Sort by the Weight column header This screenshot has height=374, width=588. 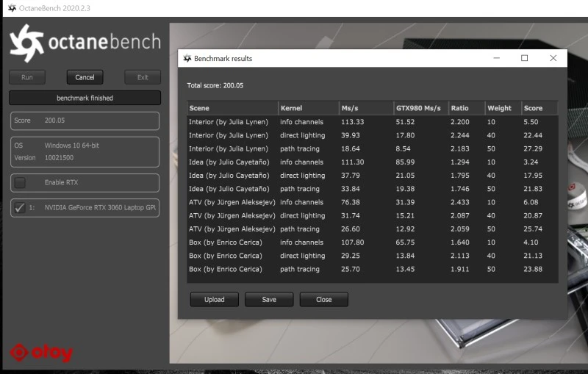(503, 108)
